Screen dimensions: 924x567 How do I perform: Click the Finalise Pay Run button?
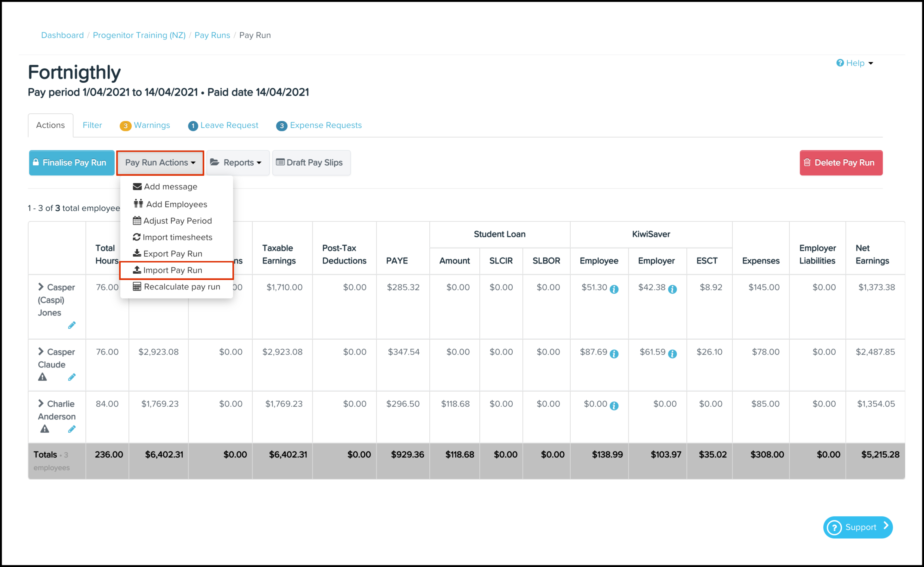(72, 163)
